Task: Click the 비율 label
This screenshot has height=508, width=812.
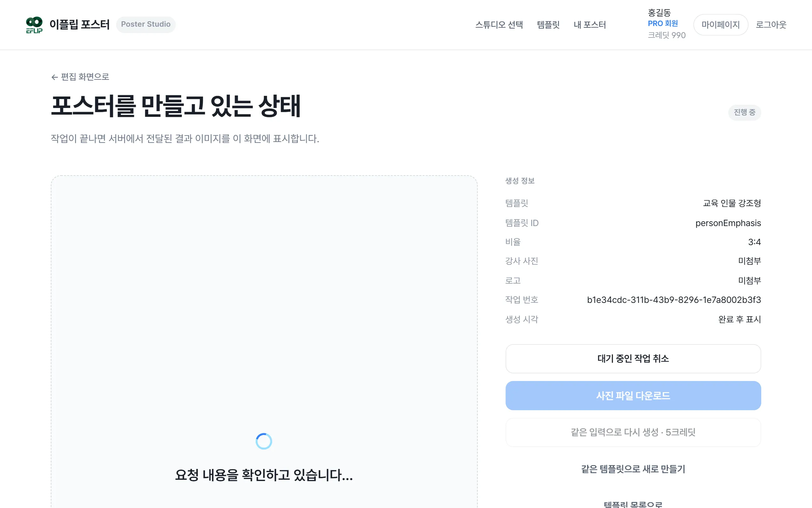Action: point(513,242)
